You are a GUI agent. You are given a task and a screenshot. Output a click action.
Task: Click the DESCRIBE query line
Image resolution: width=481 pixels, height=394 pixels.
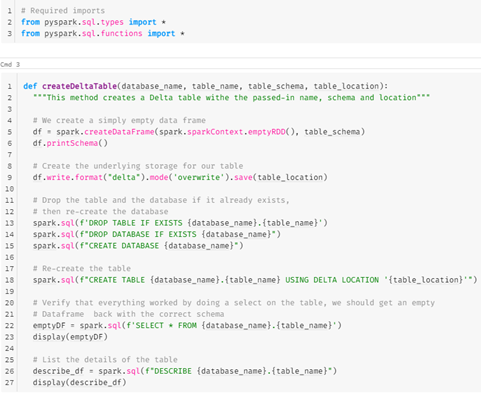click(x=185, y=371)
